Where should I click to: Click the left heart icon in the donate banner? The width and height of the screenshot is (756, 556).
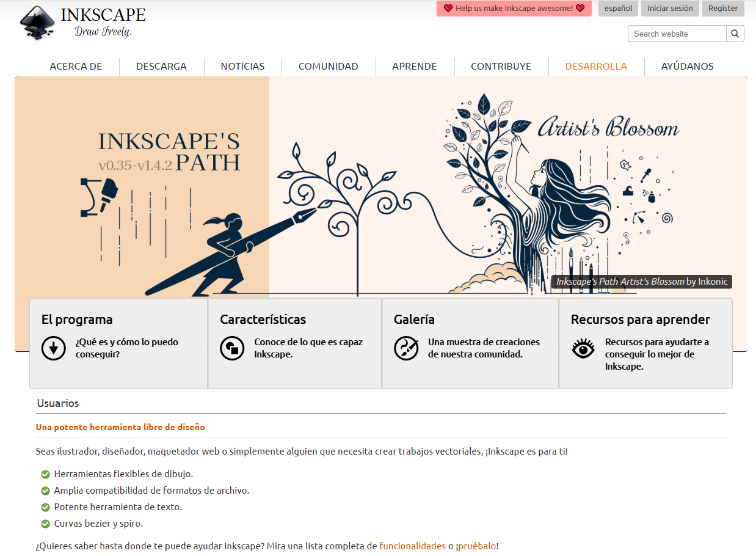[x=448, y=9]
